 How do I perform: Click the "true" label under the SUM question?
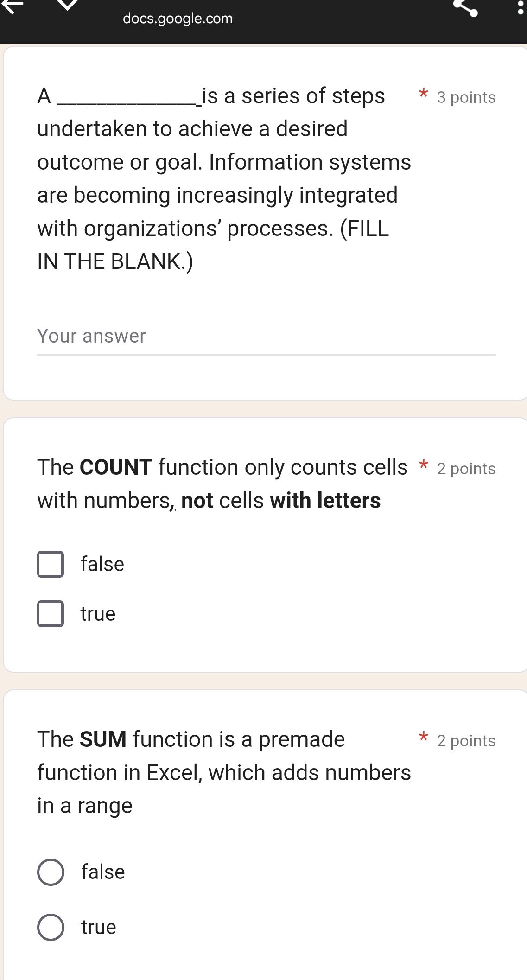[x=98, y=927]
